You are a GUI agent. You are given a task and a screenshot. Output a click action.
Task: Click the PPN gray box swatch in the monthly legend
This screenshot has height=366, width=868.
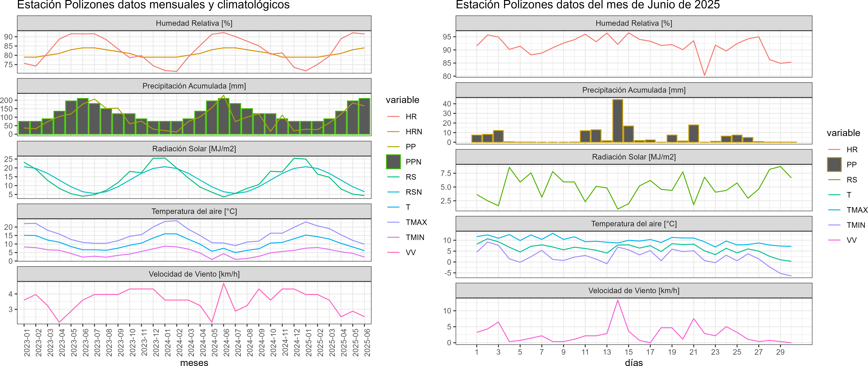pyautogui.click(x=393, y=162)
